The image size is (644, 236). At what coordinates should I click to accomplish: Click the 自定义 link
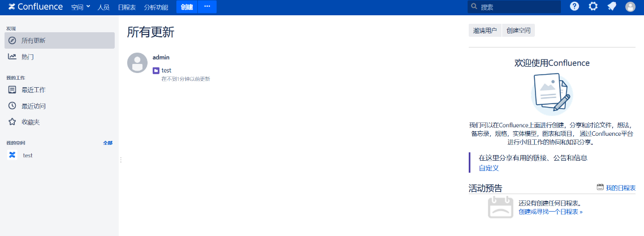[489, 168]
